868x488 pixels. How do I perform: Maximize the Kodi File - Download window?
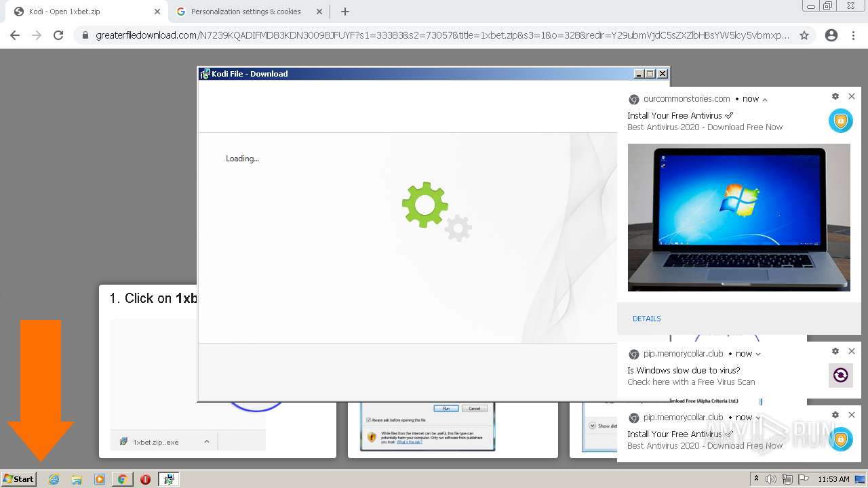pos(650,74)
